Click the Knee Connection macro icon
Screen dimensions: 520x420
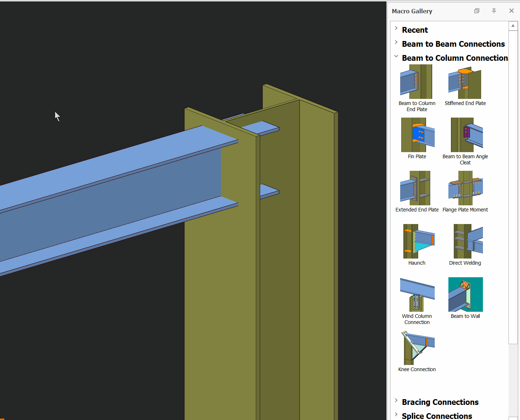point(417,348)
